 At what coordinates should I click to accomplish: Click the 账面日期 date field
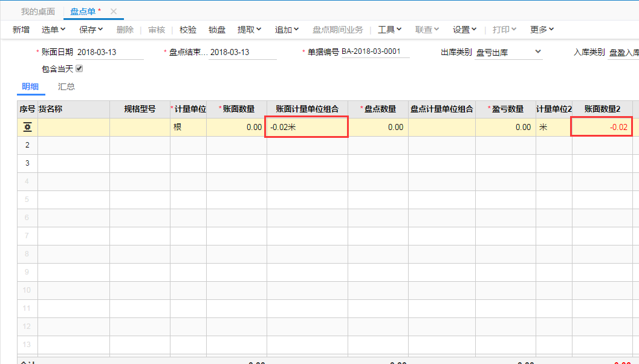[x=109, y=53]
